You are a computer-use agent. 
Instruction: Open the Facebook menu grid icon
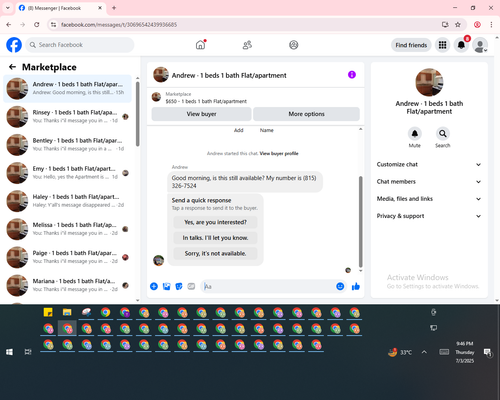(442, 45)
